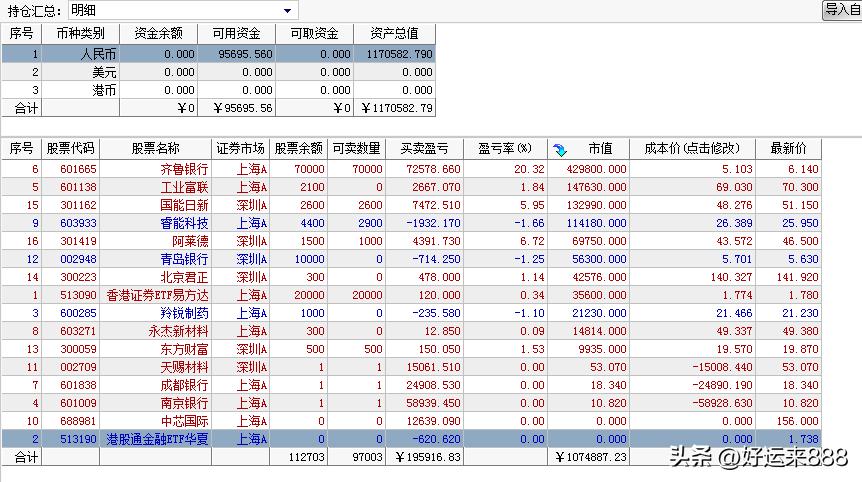Click stock code 601665
Viewport: 862px width, 482px height.
(x=78, y=169)
